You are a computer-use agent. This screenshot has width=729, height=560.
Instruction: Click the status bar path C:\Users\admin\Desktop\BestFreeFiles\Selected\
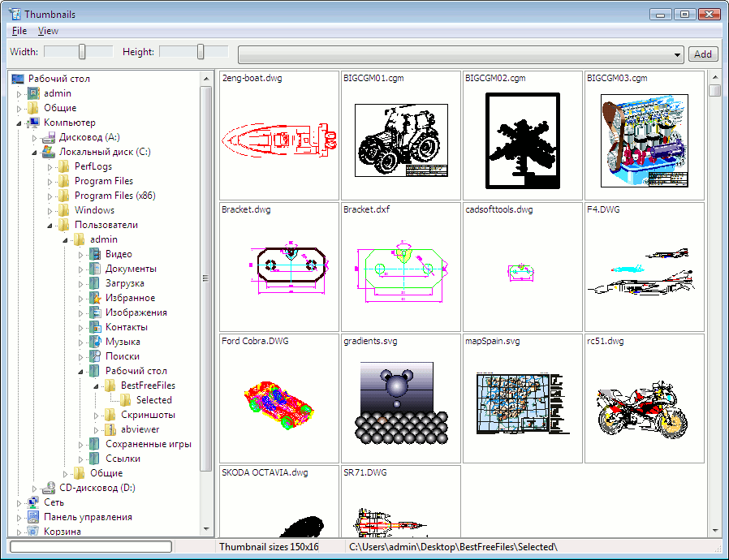click(x=453, y=547)
